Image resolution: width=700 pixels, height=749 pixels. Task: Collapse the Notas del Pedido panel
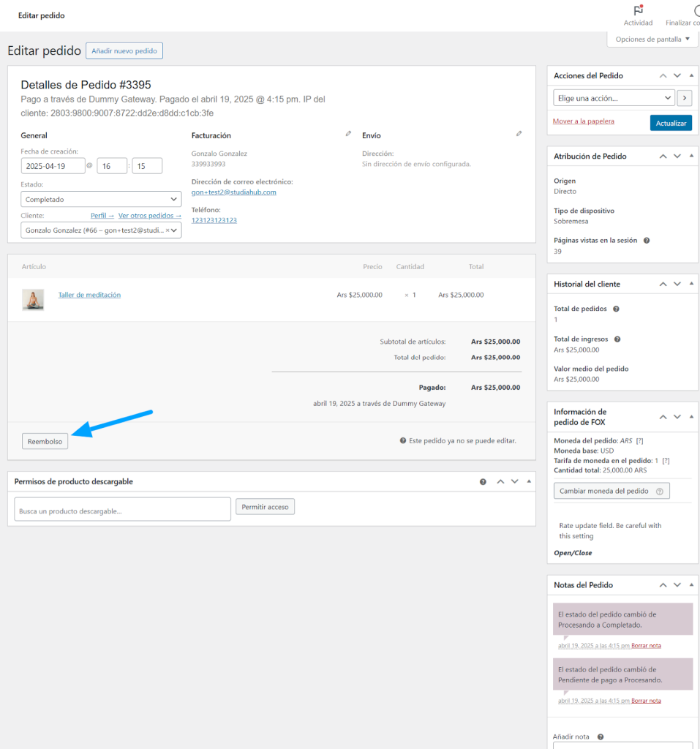[x=692, y=585]
